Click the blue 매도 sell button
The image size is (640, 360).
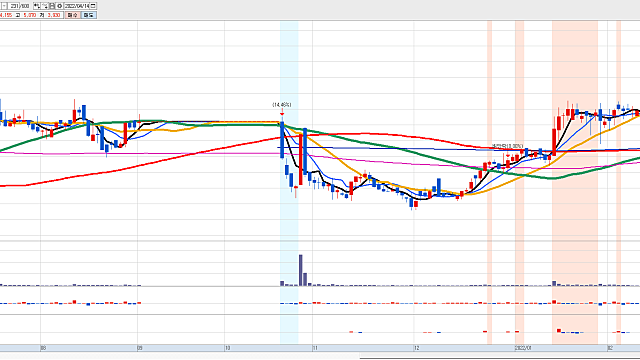click(89, 15)
